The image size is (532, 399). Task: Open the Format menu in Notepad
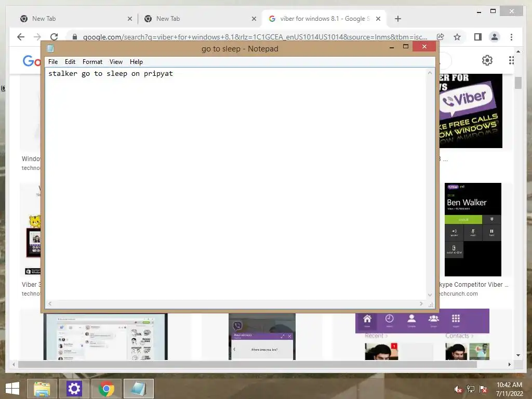coord(92,62)
